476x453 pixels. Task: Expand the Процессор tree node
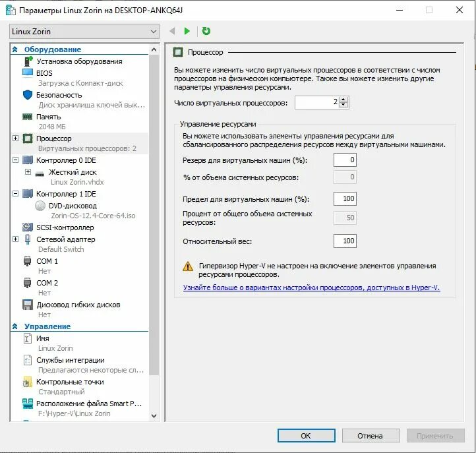[x=15, y=138]
